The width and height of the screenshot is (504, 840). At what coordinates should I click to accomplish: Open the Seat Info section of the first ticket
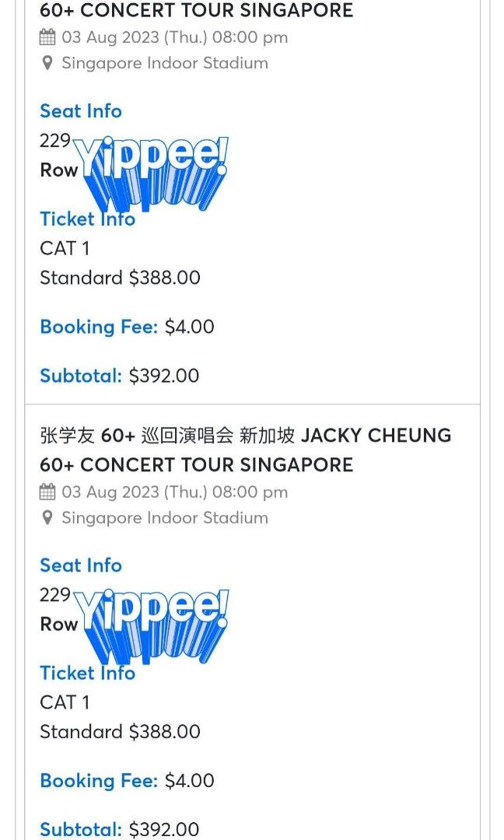81,111
